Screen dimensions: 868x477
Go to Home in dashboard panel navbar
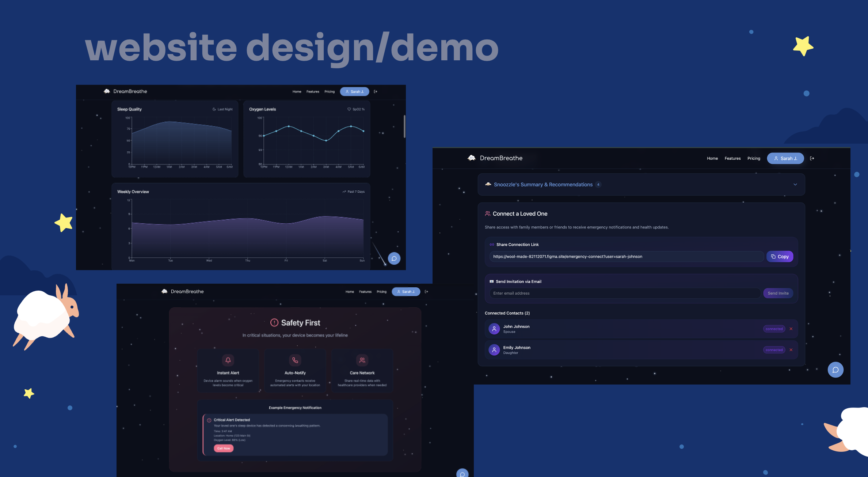click(x=297, y=92)
